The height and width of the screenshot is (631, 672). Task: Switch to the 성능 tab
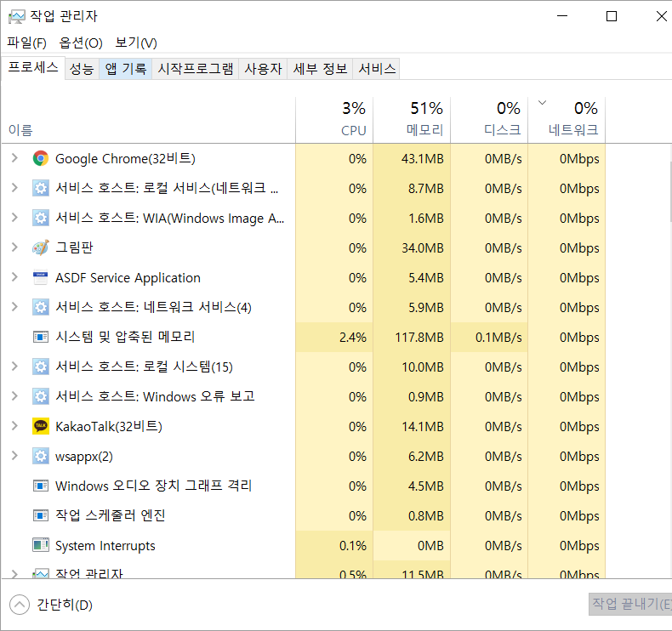click(x=82, y=69)
